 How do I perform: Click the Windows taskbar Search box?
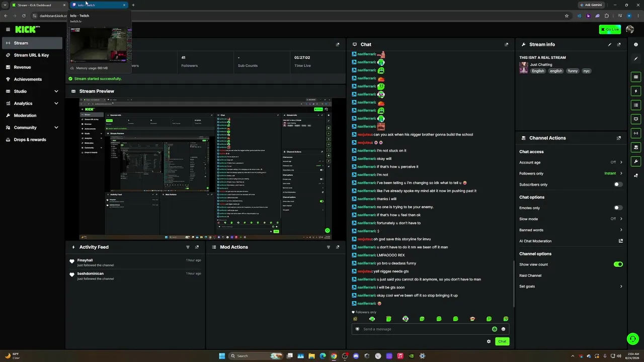coord(256,356)
